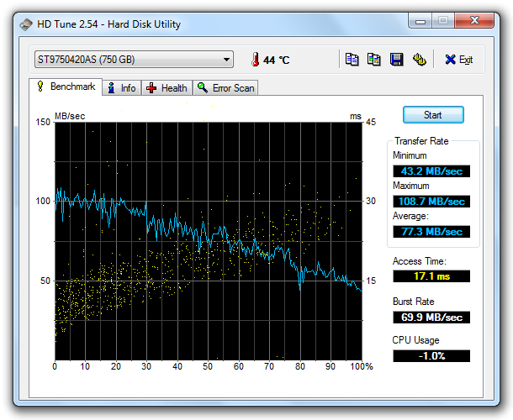Click the Transfer Rate group label

tap(421, 141)
